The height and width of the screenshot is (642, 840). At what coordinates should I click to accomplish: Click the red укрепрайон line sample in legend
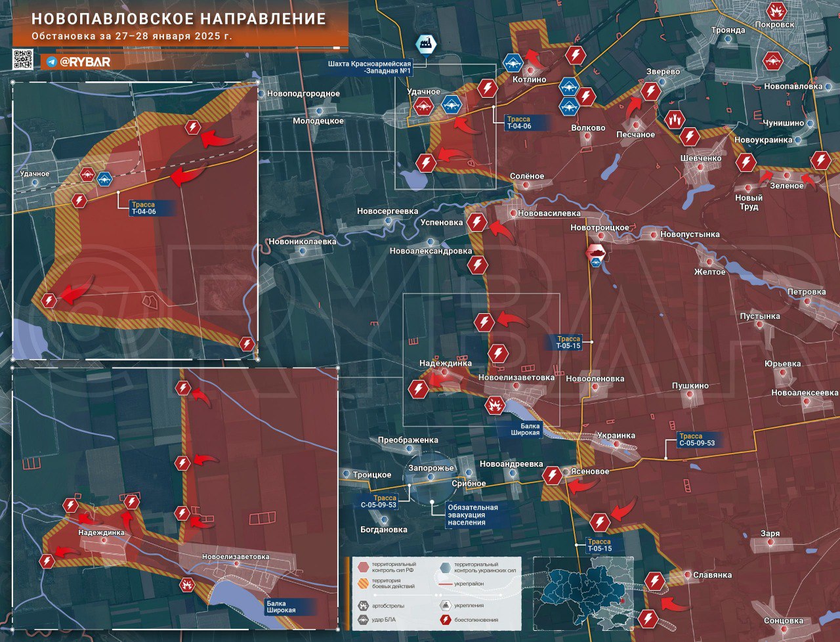click(x=445, y=583)
